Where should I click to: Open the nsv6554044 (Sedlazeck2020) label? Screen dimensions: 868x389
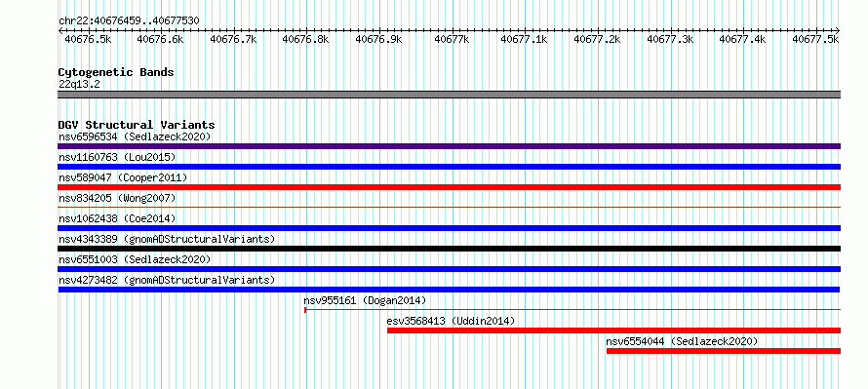click(x=682, y=341)
